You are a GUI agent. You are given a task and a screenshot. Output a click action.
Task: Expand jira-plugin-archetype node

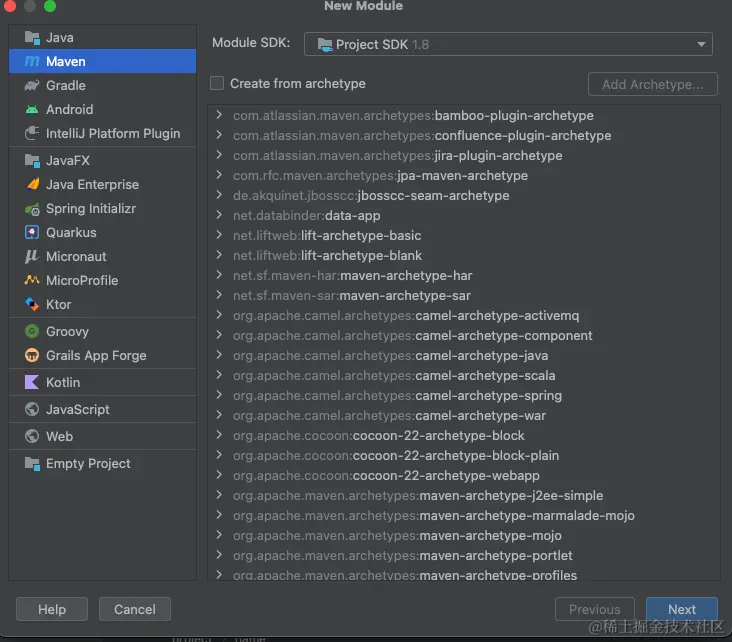(x=219, y=155)
